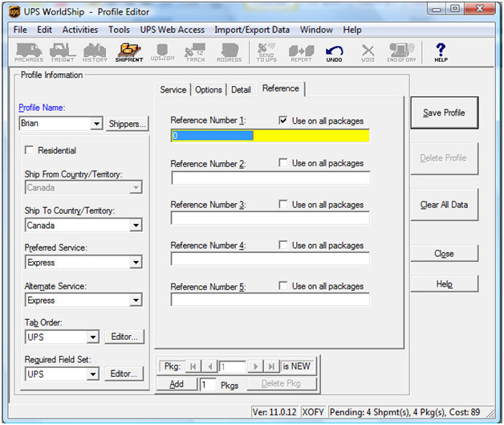Open the Activities menu

coord(80,30)
